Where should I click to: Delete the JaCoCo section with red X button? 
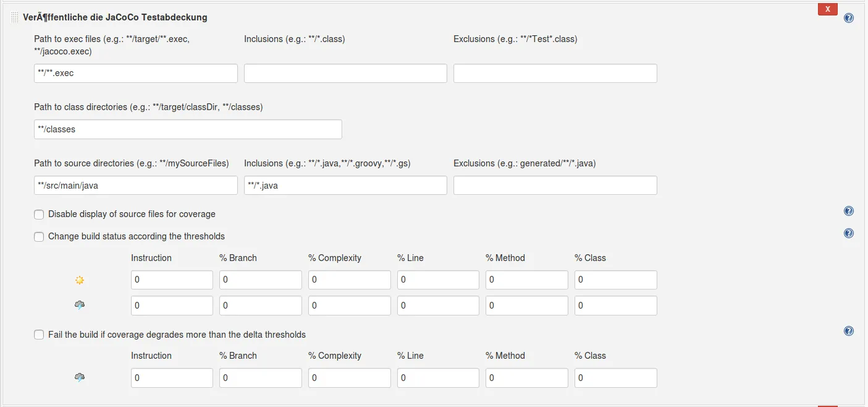point(827,9)
